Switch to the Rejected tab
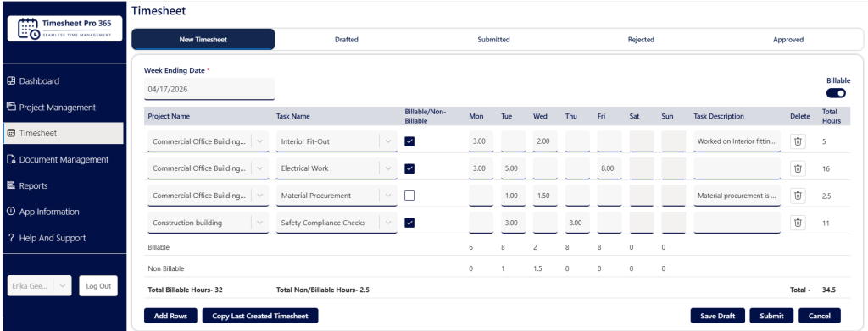Screen dimensions: 868x331 (x=641, y=40)
